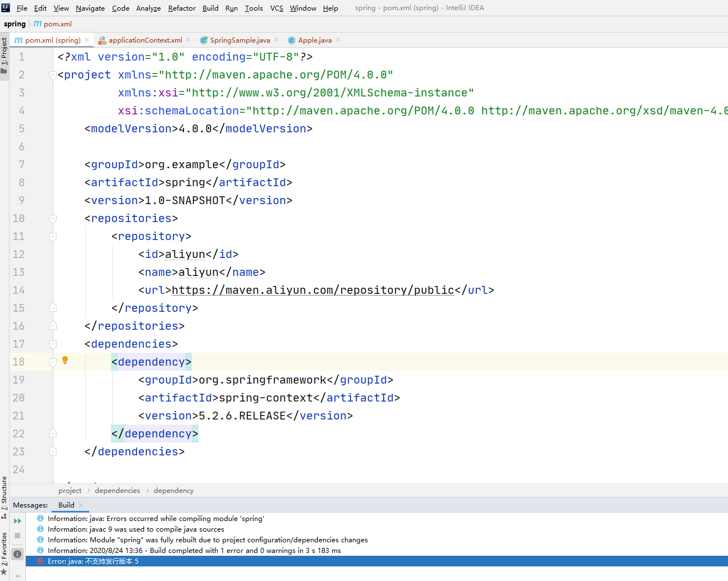Open the Run menu
Viewport: 728px width, 581px height.
pos(232,8)
